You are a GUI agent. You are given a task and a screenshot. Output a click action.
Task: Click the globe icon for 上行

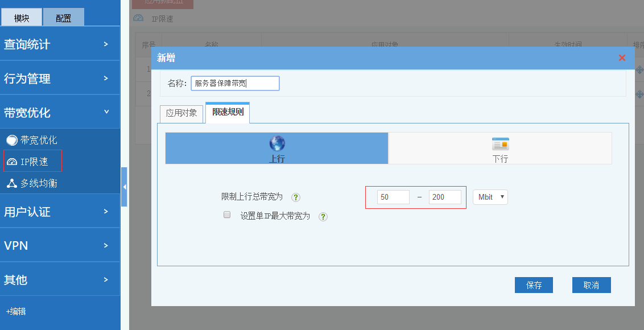pyautogui.click(x=277, y=143)
